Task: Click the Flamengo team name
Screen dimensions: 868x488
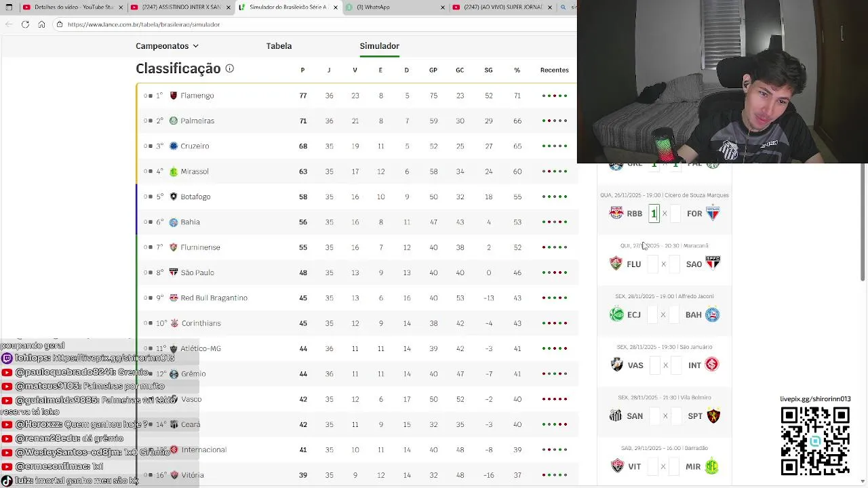Action: pyautogui.click(x=197, y=96)
